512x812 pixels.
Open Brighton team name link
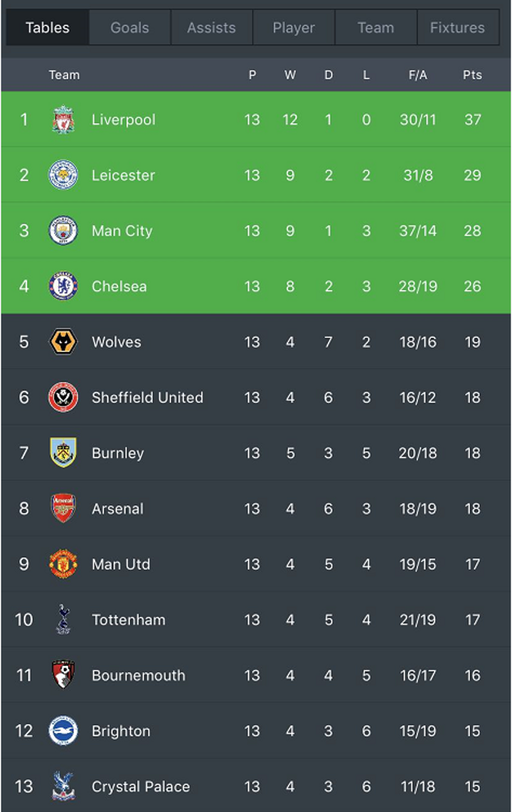click(121, 731)
